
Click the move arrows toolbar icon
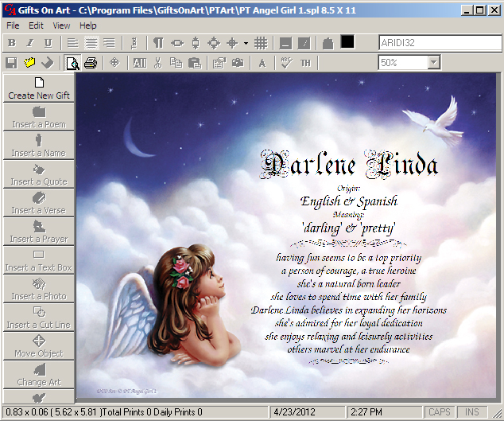[x=114, y=63]
